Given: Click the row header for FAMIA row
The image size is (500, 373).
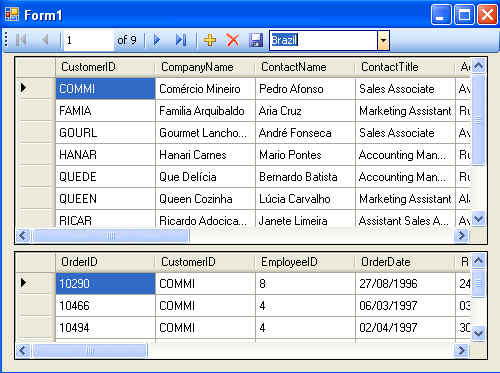Looking at the screenshot, I should (36, 111).
